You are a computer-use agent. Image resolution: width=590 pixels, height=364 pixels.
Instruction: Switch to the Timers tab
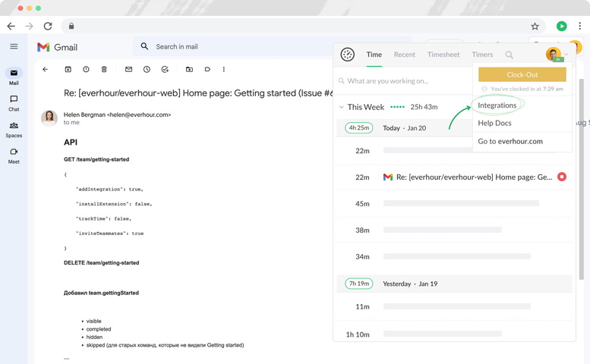(x=482, y=55)
